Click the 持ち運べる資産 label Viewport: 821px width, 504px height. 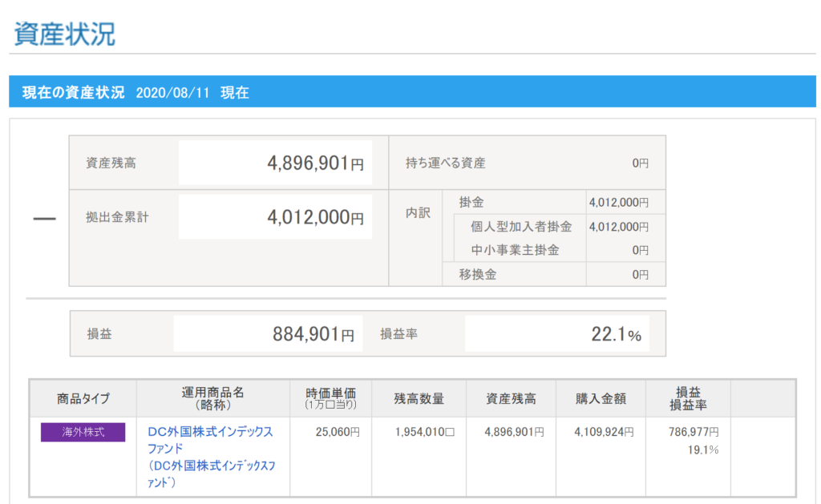(x=446, y=163)
